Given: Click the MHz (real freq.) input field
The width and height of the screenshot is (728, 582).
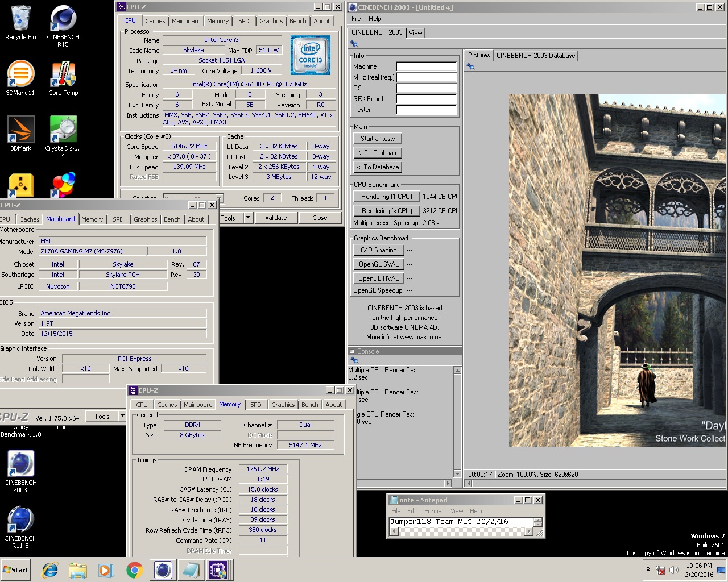Looking at the screenshot, I should coord(427,77).
